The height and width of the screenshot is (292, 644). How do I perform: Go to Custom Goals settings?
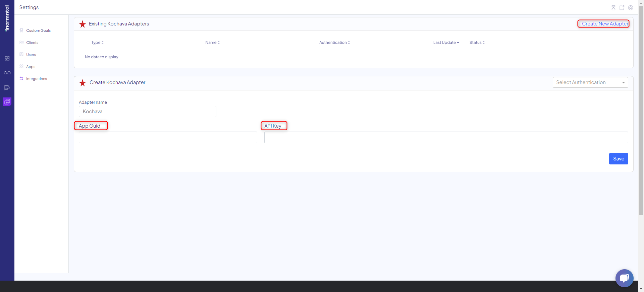(38, 30)
